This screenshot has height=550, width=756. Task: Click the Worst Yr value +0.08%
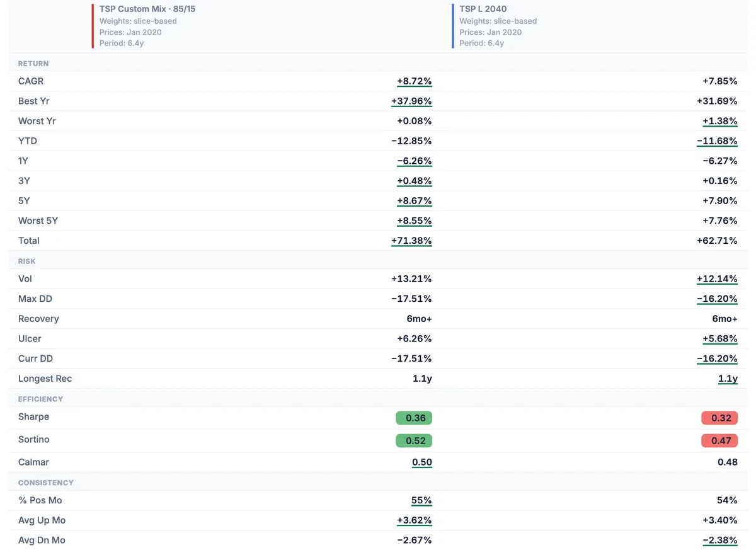(415, 121)
